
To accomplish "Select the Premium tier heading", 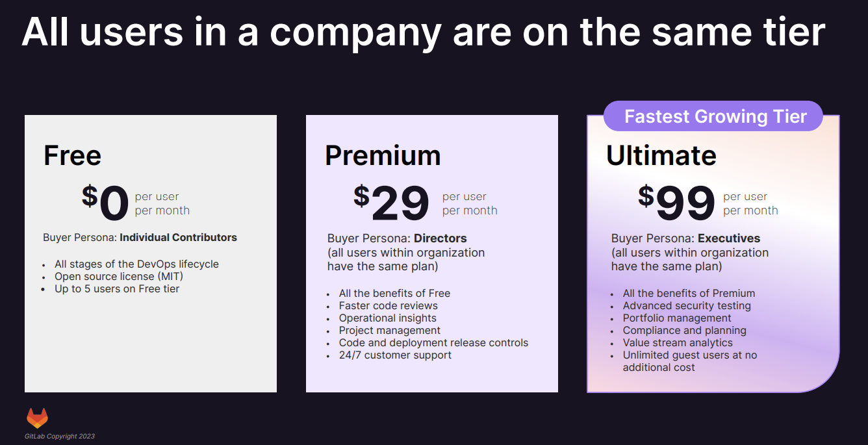I will pyautogui.click(x=383, y=156).
